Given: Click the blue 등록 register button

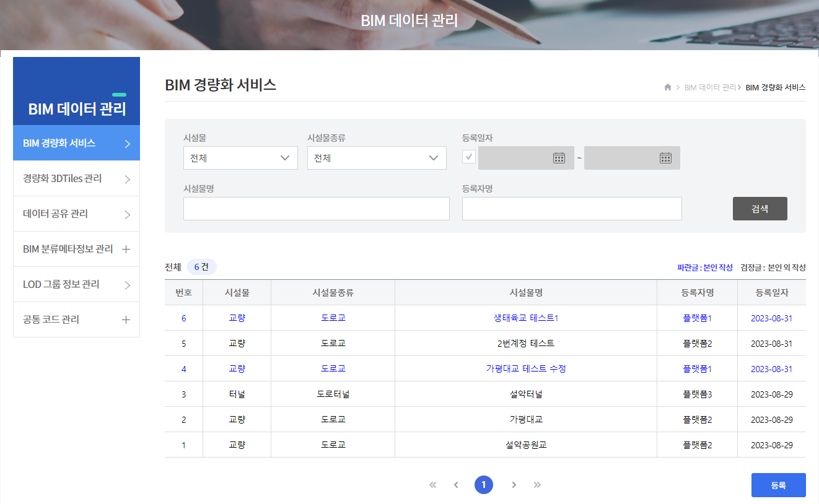Looking at the screenshot, I should point(778,485).
